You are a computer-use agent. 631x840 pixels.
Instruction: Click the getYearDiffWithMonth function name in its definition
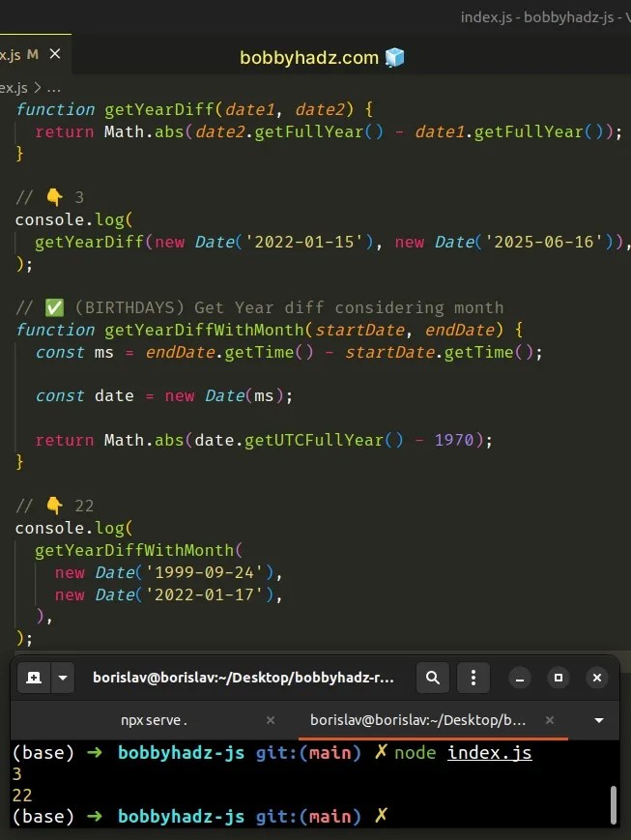click(x=205, y=330)
